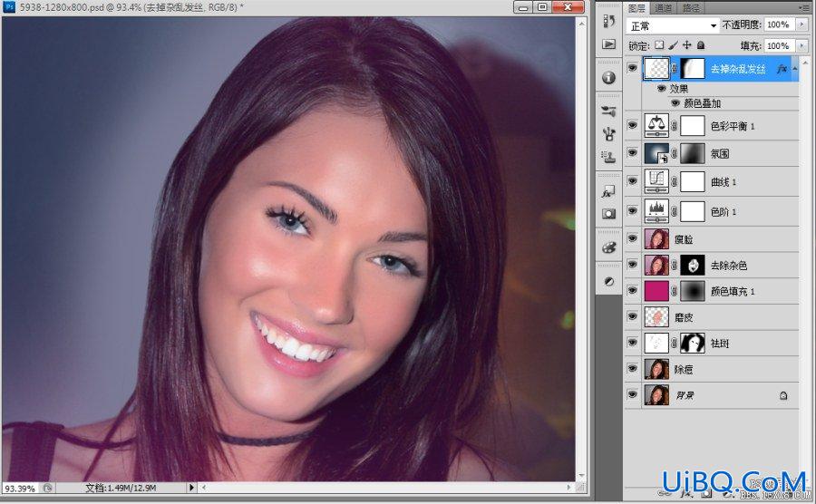Image resolution: width=816 pixels, height=504 pixels.
Task: Click the layers list scrollbar up arrow
Action: (x=806, y=63)
